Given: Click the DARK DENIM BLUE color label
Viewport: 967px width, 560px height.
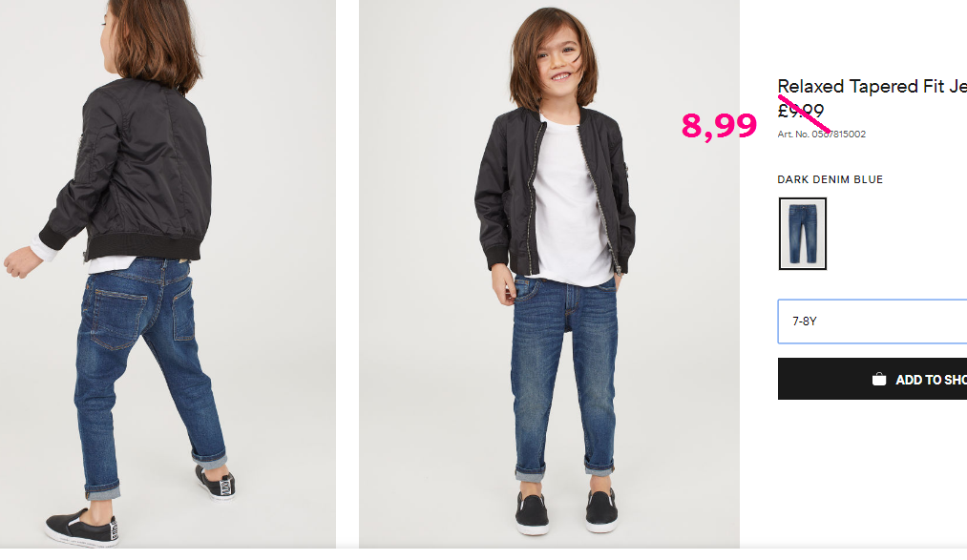Looking at the screenshot, I should [x=830, y=179].
